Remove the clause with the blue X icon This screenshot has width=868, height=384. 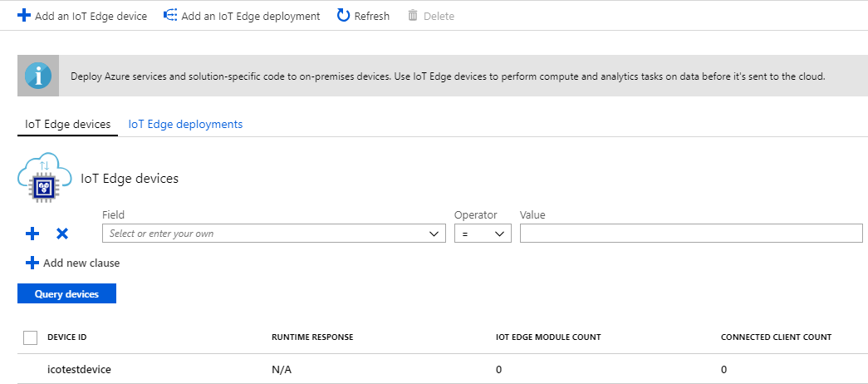[61, 234]
